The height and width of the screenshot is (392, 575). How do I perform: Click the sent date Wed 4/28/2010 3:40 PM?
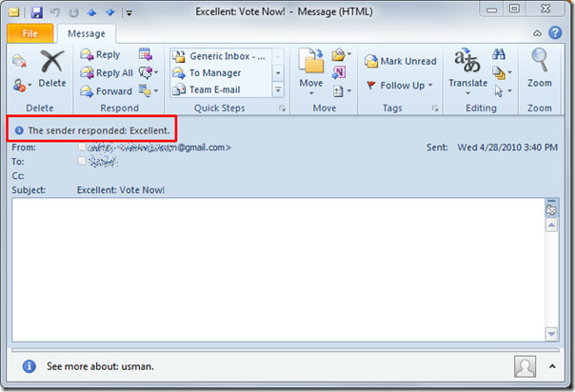[507, 147]
